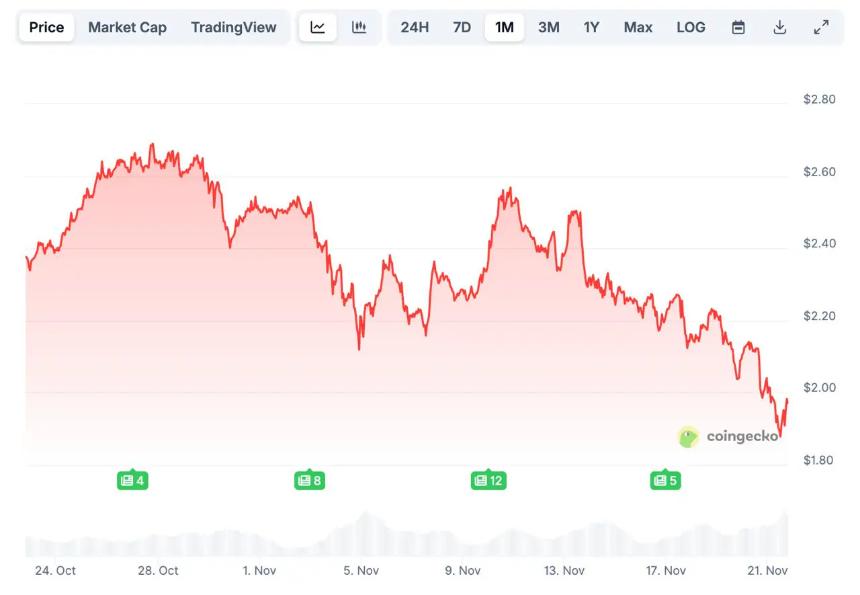Click the green marker with 4 events
Viewport: 860px width, 595px height.
tap(133, 480)
